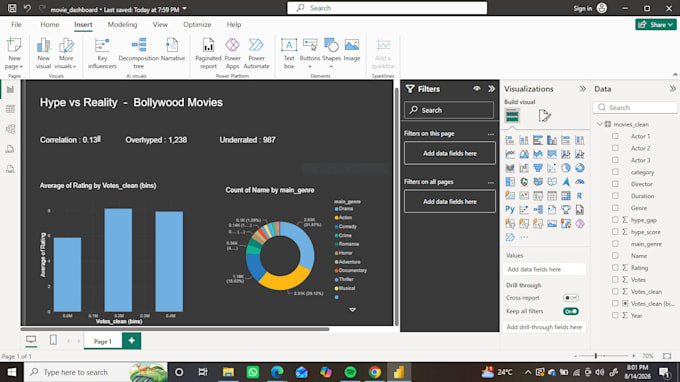This screenshot has height=382, width=680.
Task: Click the Save icon in title bar
Action: coord(12,8)
